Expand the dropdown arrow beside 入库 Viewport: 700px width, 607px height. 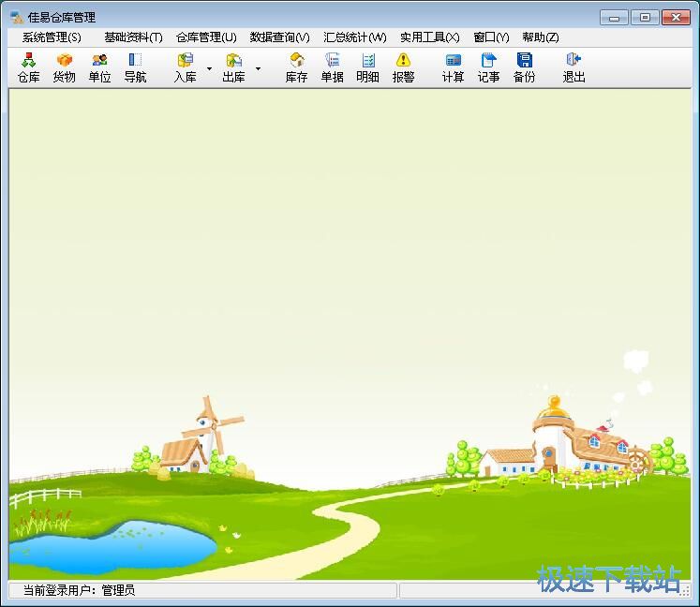(209, 68)
